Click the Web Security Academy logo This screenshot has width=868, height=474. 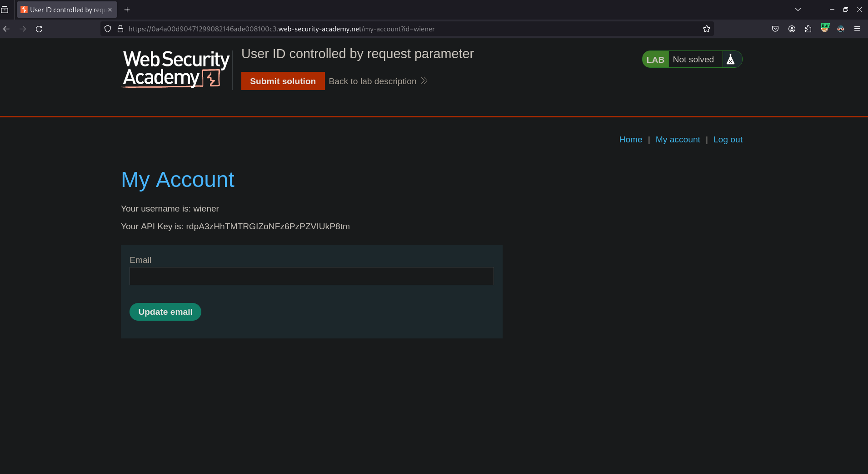point(175,69)
